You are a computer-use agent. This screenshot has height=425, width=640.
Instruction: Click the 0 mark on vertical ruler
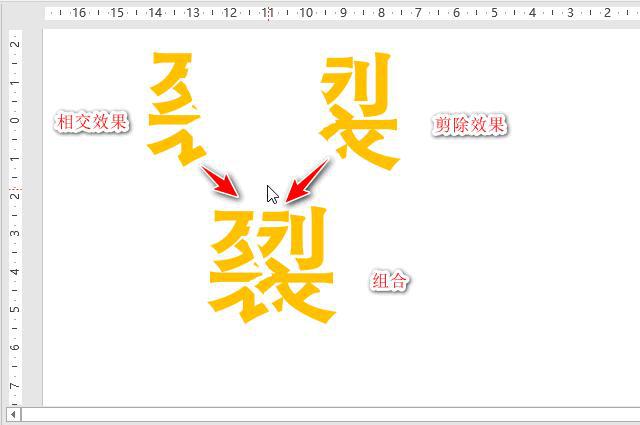coord(14,120)
